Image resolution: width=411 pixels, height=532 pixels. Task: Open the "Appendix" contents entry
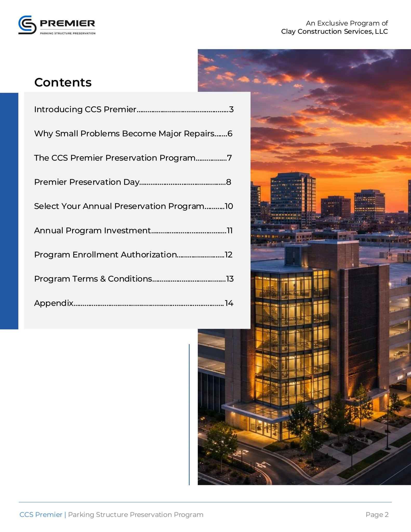tap(134, 303)
